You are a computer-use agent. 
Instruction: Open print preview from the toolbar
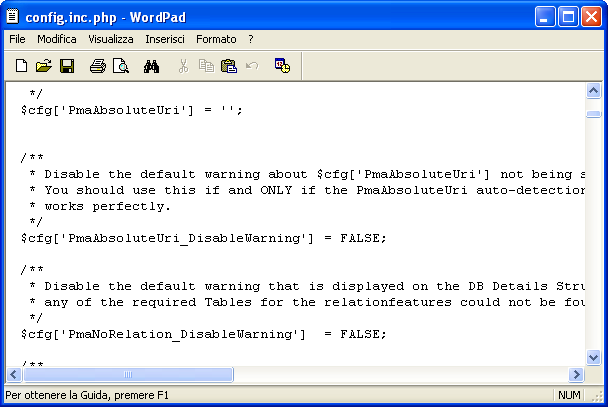point(121,66)
